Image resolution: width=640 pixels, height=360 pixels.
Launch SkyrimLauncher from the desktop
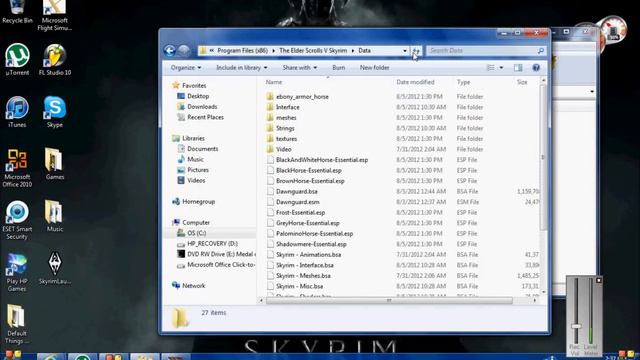tap(55, 268)
